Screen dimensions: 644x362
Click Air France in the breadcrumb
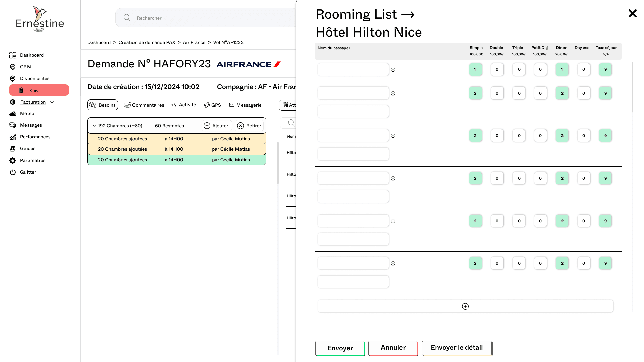(194, 42)
